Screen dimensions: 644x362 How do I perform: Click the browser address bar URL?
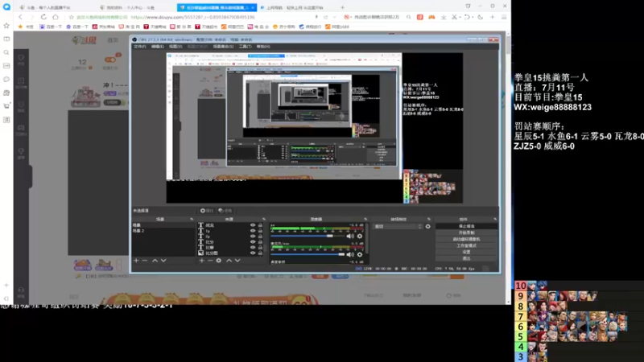[193, 17]
